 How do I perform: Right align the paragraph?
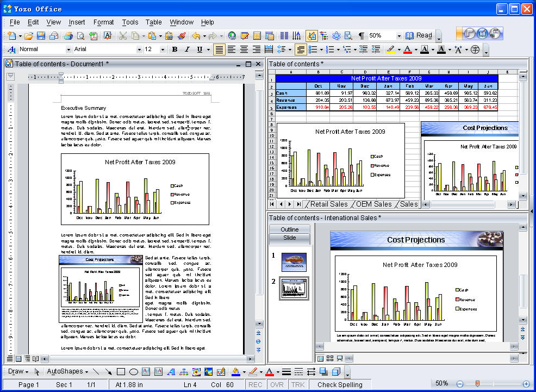(257, 49)
